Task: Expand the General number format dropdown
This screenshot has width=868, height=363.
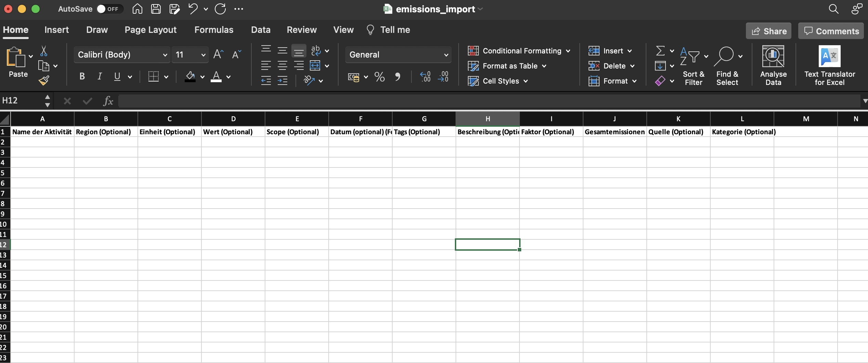Action: click(x=398, y=55)
